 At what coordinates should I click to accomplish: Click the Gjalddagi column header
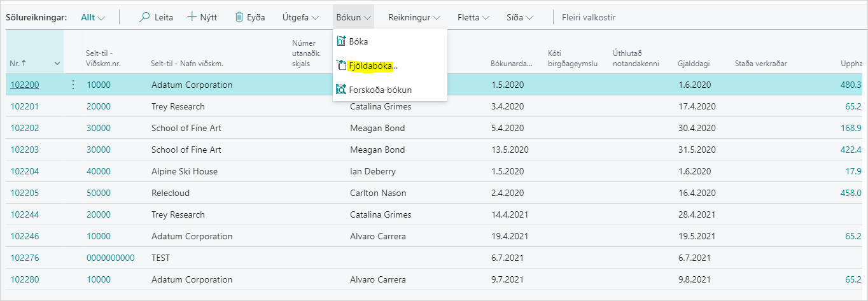694,64
